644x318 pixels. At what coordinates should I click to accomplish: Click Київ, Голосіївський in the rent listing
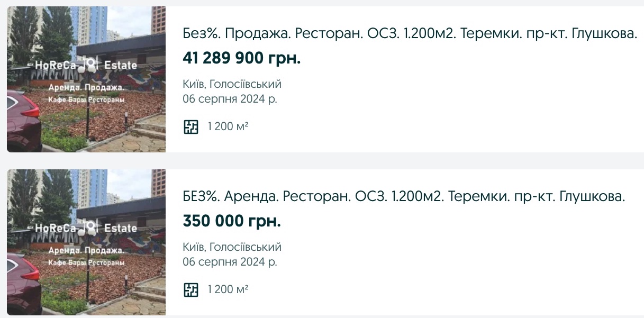pyautogui.click(x=232, y=247)
